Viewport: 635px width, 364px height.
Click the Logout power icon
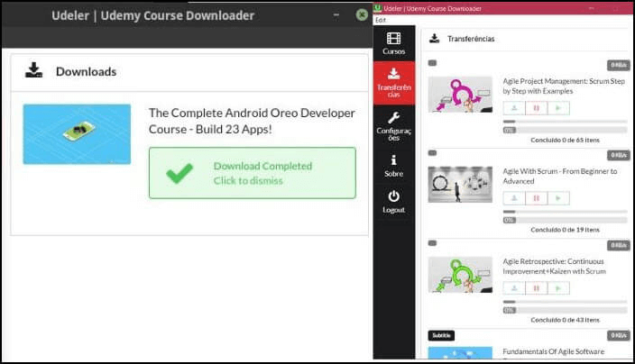pyautogui.click(x=394, y=201)
